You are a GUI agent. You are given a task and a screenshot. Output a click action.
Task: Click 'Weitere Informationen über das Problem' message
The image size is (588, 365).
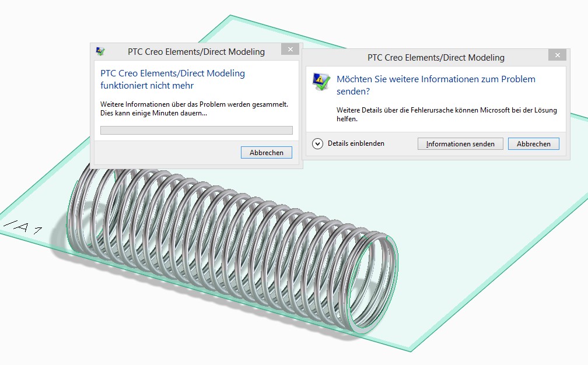194,108
